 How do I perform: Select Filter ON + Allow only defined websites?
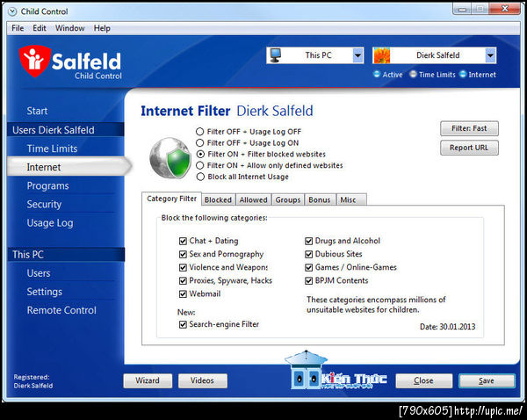coord(200,165)
